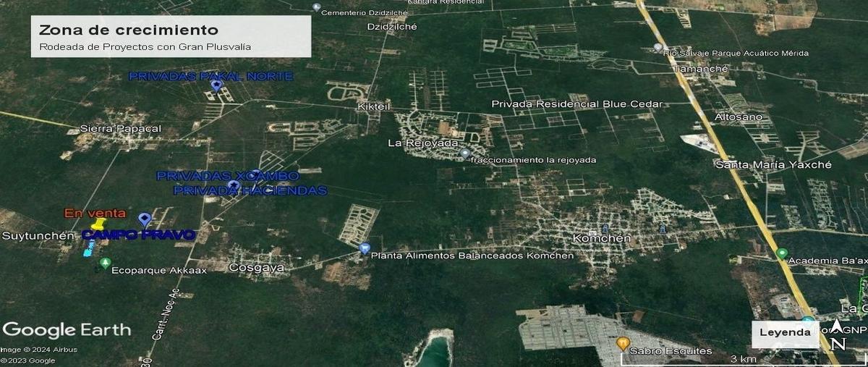This screenshot has height=367, width=868.
Task: Click the Ecoparque Akkaax label text
Action: tap(159, 269)
